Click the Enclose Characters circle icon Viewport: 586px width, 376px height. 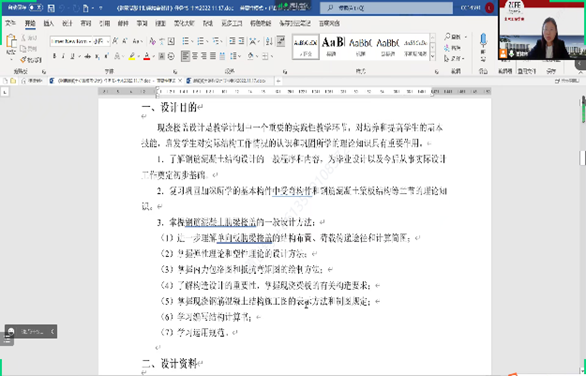pos(171,56)
